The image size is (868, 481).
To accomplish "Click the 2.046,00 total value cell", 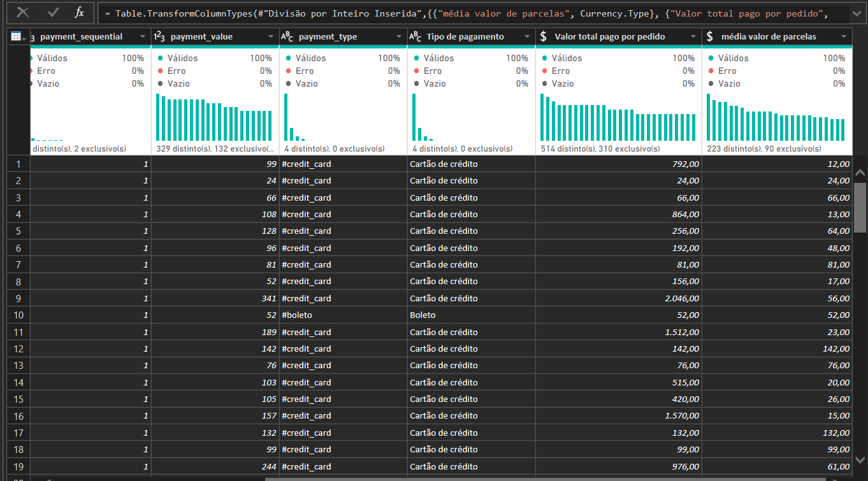I will [618, 298].
